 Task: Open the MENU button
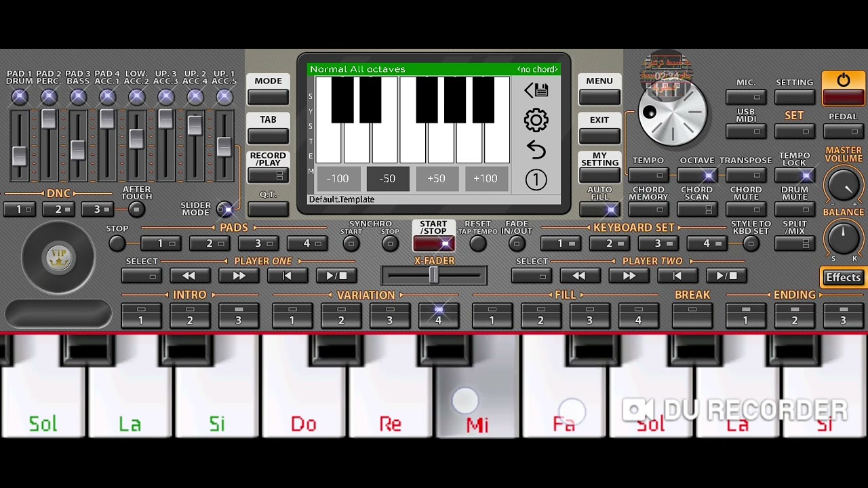click(x=599, y=97)
